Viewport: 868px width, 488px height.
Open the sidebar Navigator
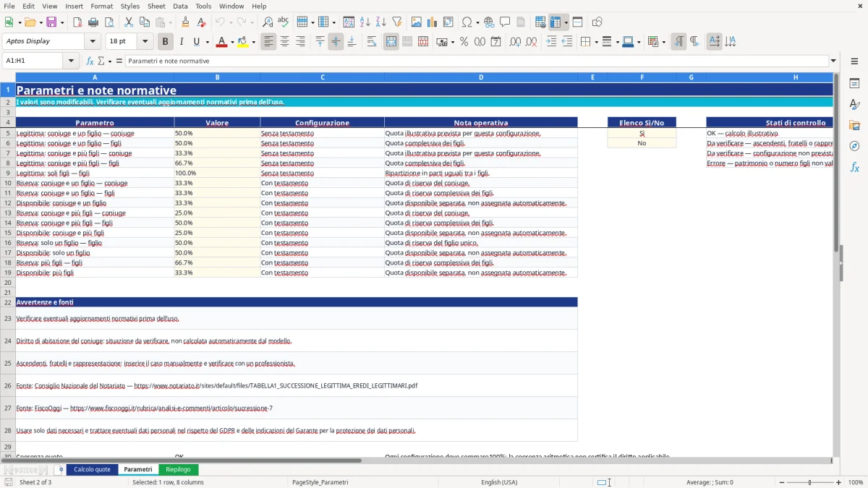pos(854,146)
